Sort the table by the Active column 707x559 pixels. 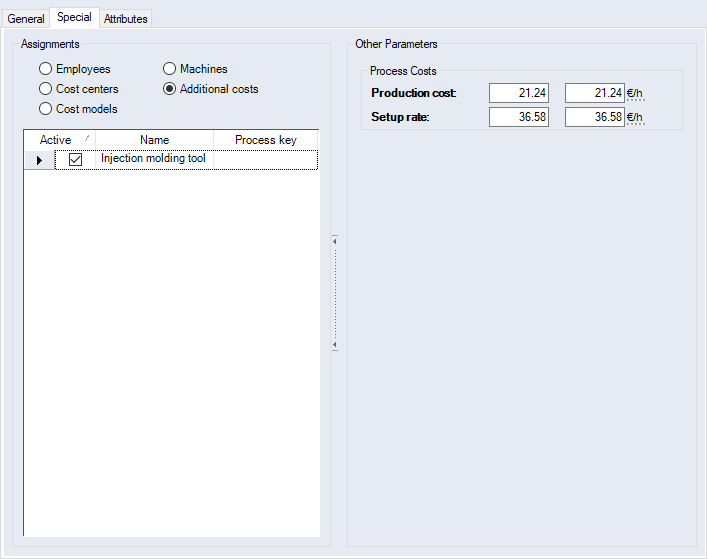56,140
